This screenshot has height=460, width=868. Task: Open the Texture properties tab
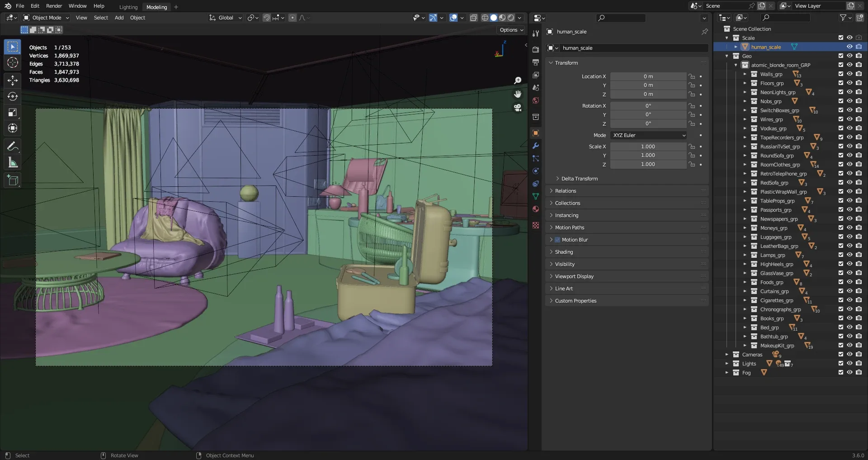pos(536,225)
